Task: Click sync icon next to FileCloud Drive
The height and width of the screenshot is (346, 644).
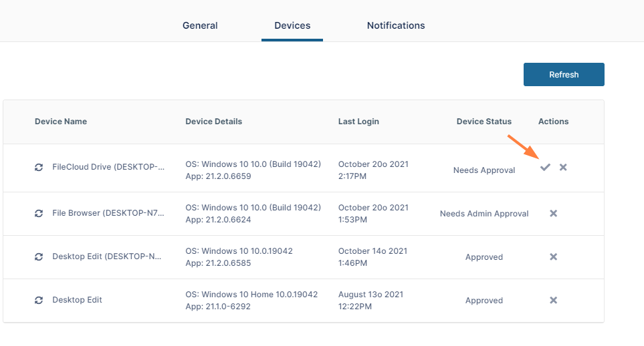Action: (x=39, y=167)
